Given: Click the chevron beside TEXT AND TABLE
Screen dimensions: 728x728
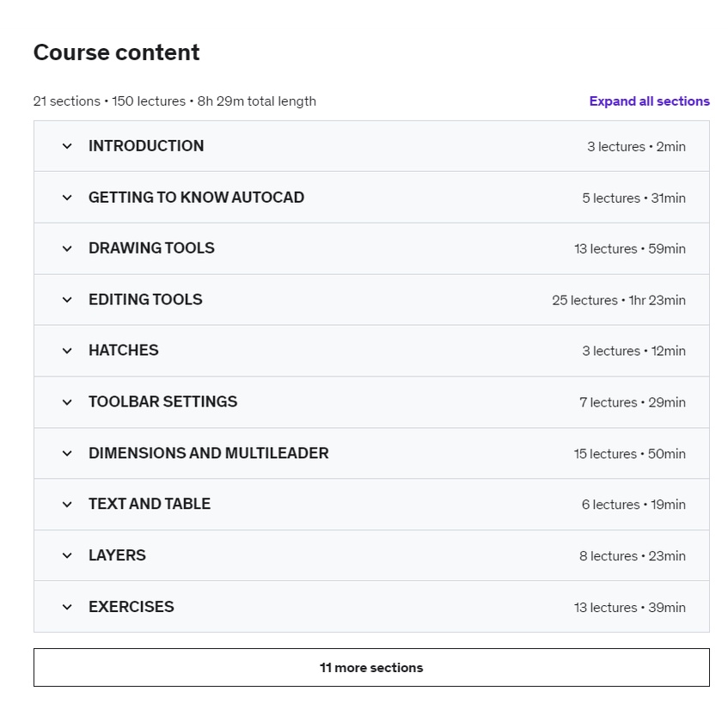Looking at the screenshot, I should pyautogui.click(x=67, y=505).
